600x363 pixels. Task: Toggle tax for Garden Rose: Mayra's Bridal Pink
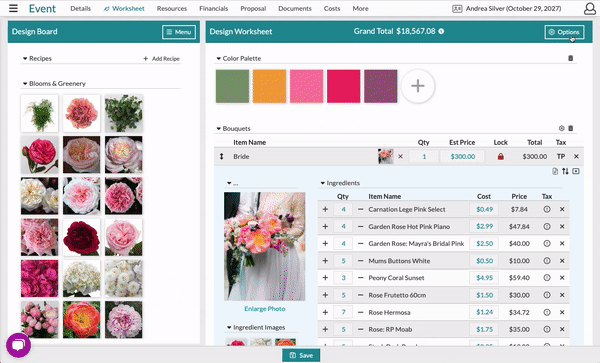point(547,243)
